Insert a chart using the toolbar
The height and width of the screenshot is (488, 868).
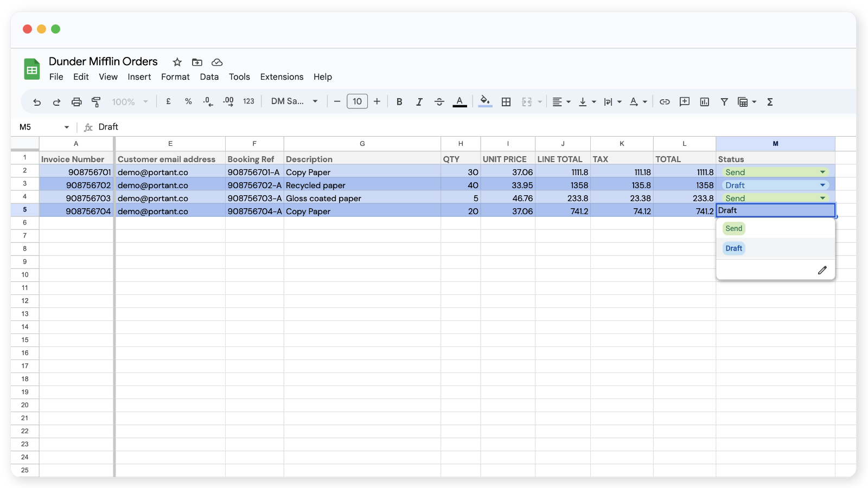(x=704, y=102)
